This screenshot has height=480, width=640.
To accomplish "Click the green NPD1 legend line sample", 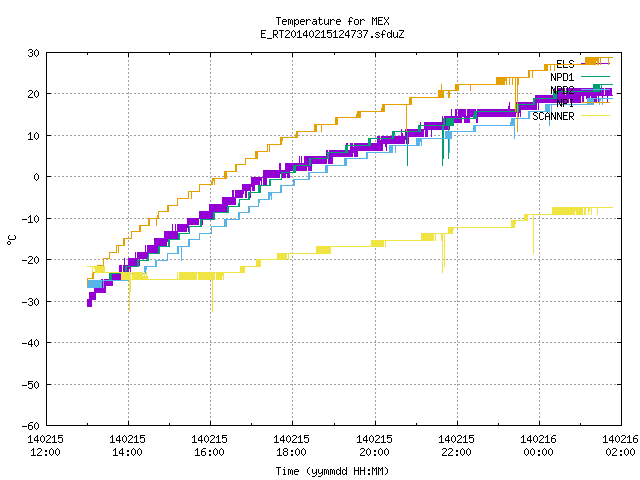I will click(x=595, y=77).
